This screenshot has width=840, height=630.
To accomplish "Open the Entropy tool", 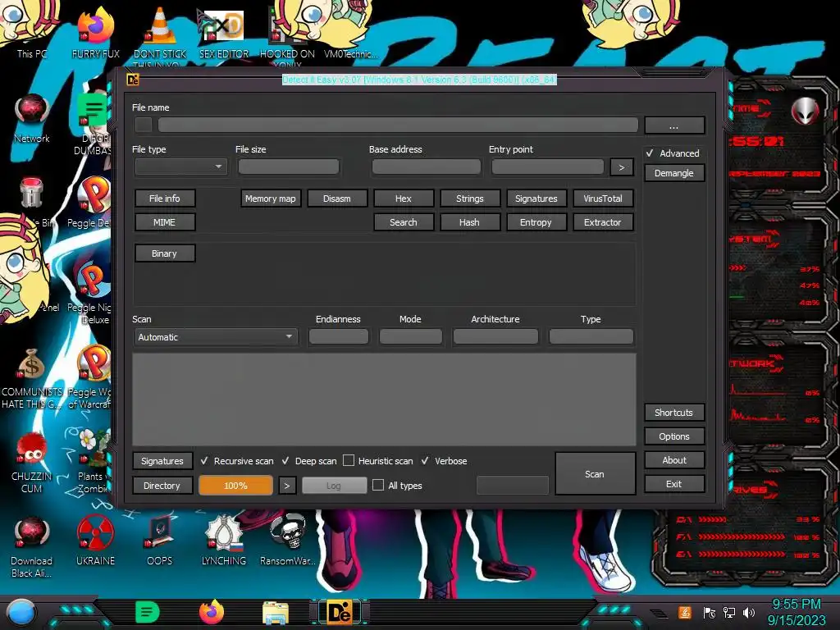I will 536,222.
